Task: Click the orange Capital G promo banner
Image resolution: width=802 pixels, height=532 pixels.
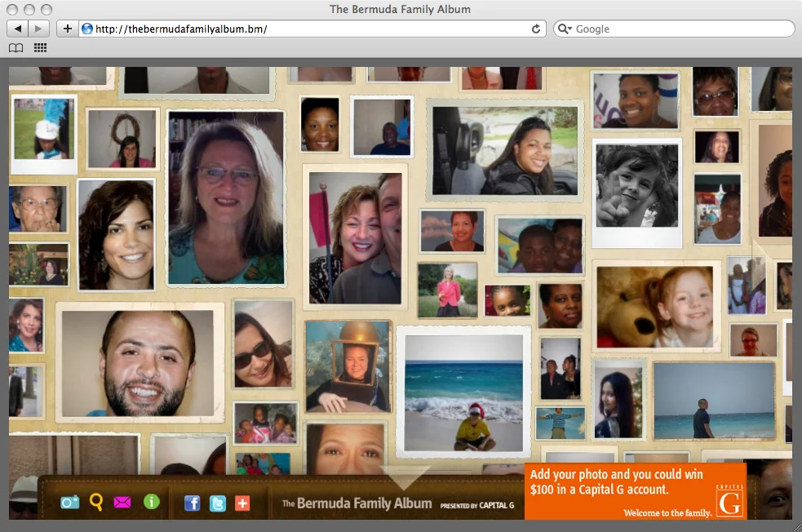Action: tap(636, 491)
